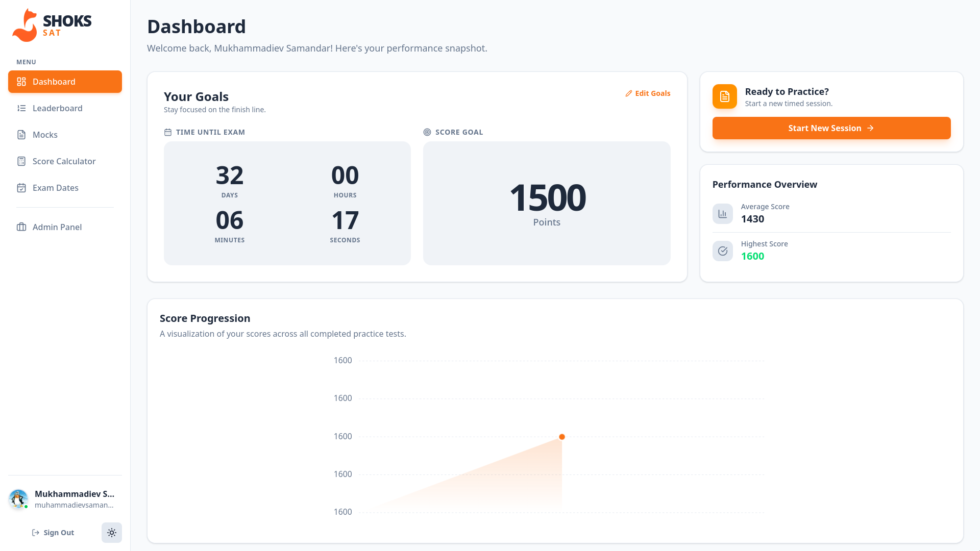The height and width of the screenshot is (551, 980).
Task: Click the Sign Out button
Action: 53,533
